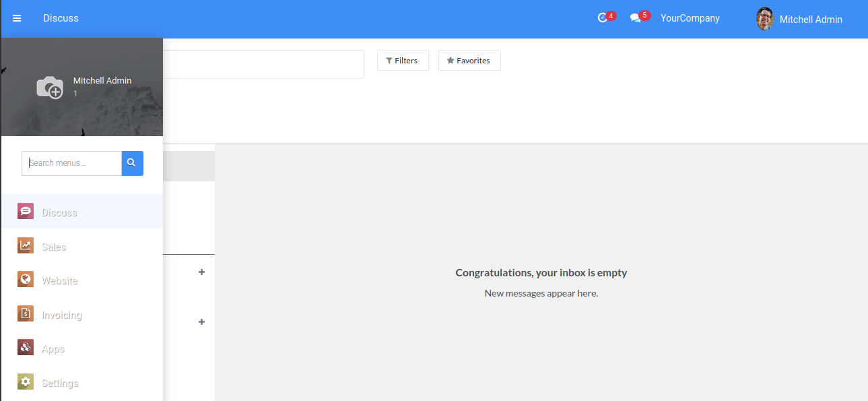This screenshot has height=401, width=868.
Task: Launch the Apps module icon
Action: click(26, 348)
